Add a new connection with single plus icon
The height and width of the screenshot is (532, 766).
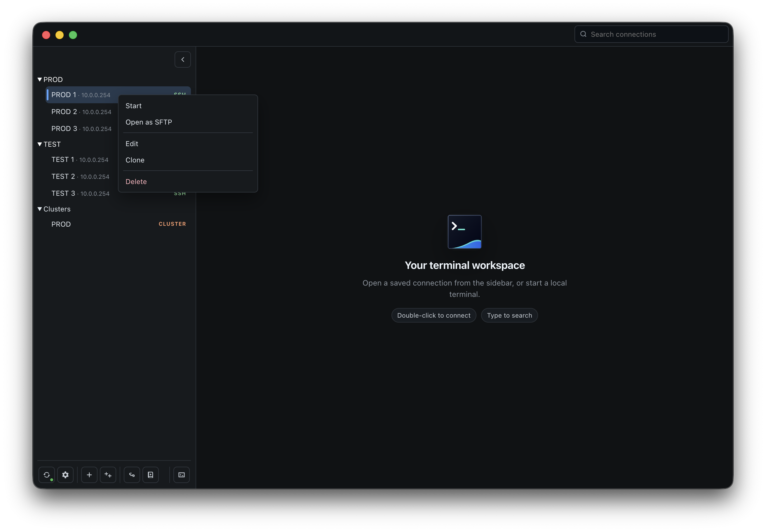pos(89,475)
